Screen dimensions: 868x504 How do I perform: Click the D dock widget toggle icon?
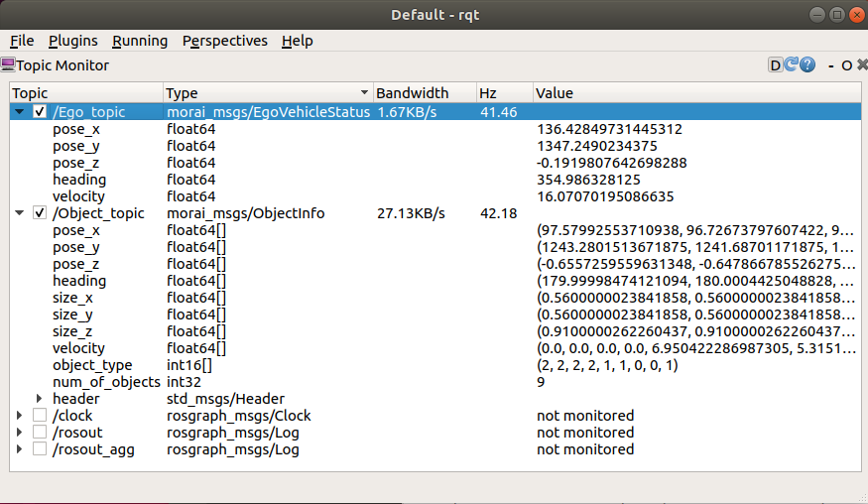point(776,65)
